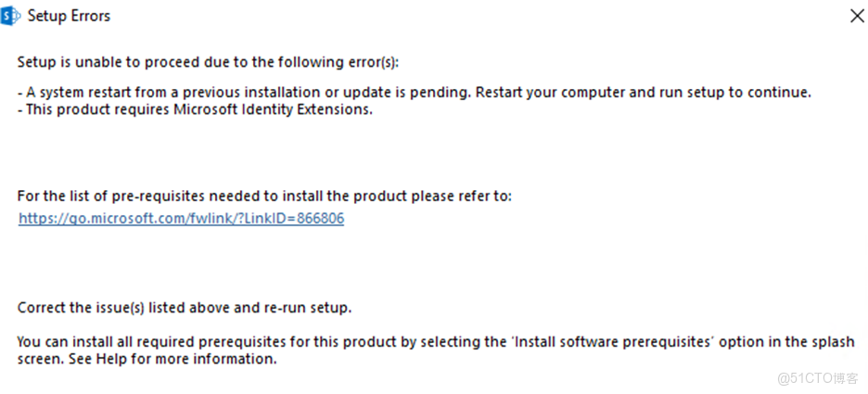Click the 51CTO watermark at bottom right

818,377
